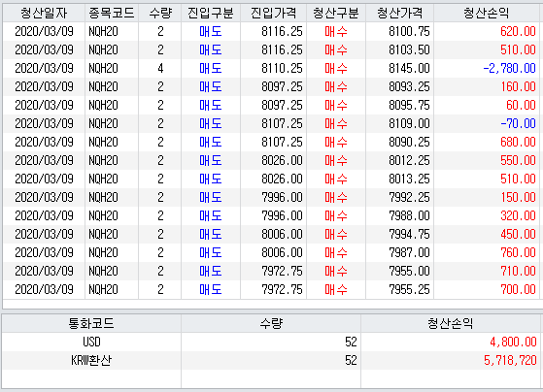Select the row with profit 620.00
The image size is (543, 392).
point(272,31)
